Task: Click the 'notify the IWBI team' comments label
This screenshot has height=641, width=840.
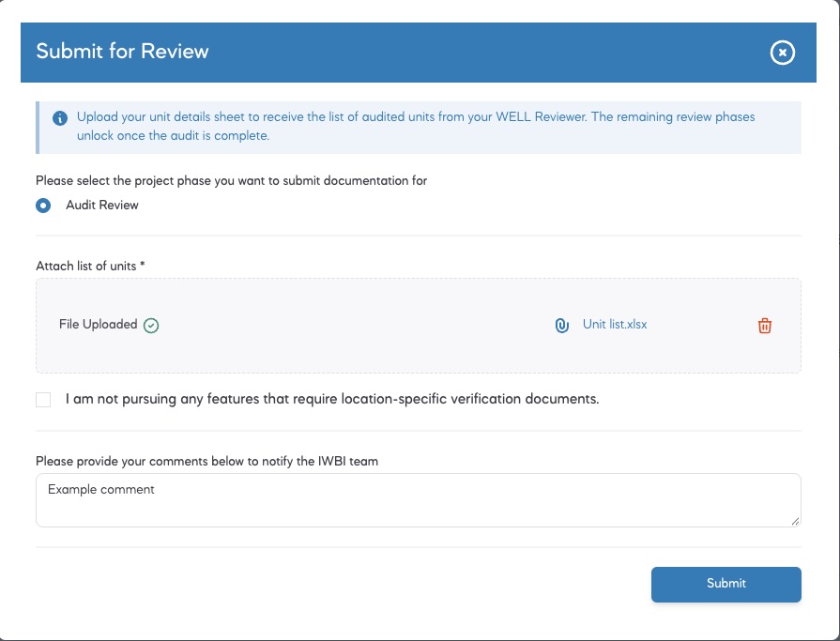Action: pos(206,462)
